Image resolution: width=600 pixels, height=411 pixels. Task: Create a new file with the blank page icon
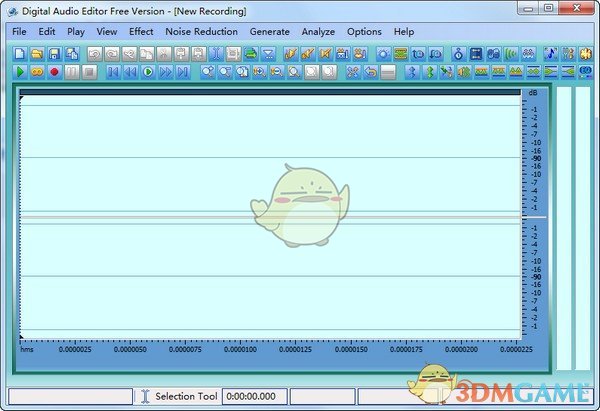20,54
